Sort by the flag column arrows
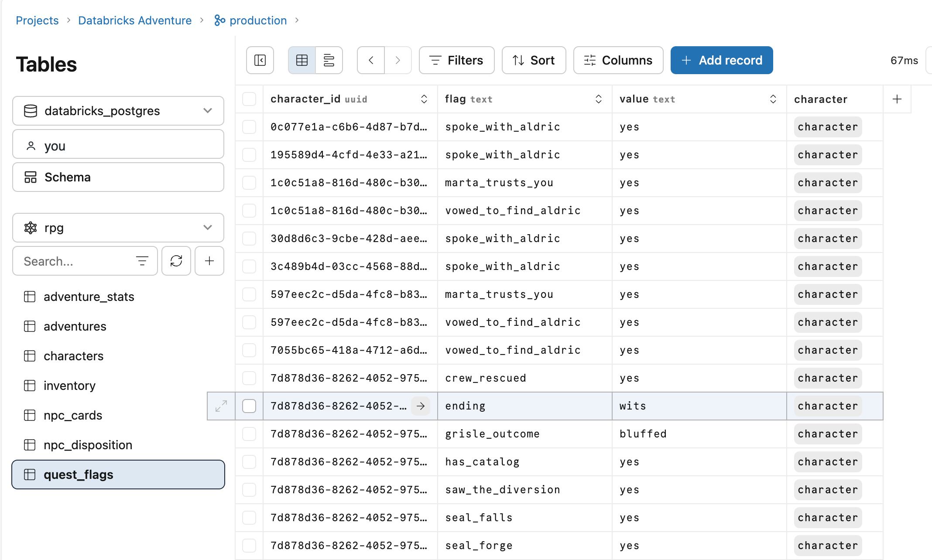The height and width of the screenshot is (560, 932). pyautogui.click(x=599, y=99)
